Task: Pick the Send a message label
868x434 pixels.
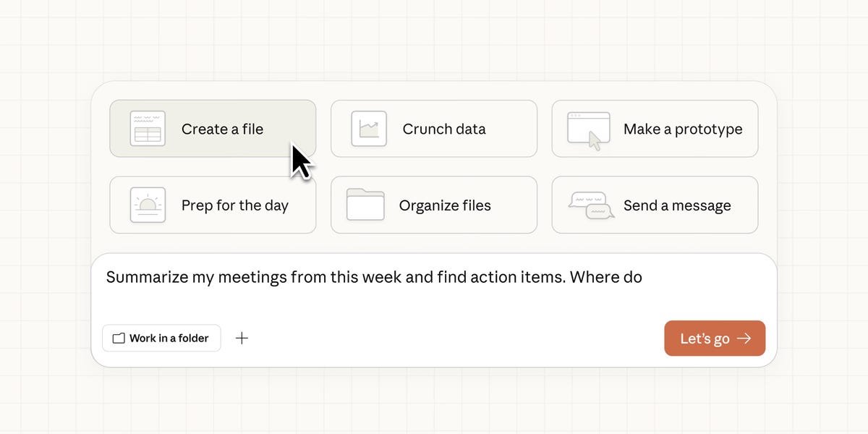Action: pyautogui.click(x=677, y=205)
